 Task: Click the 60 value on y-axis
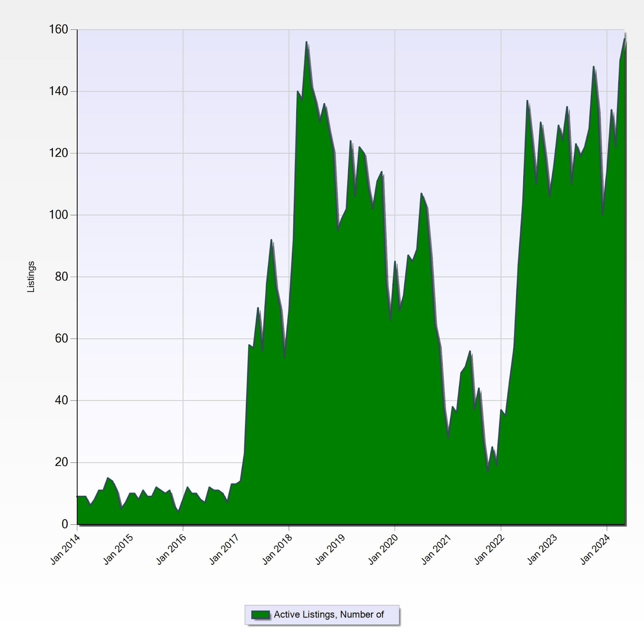62,339
